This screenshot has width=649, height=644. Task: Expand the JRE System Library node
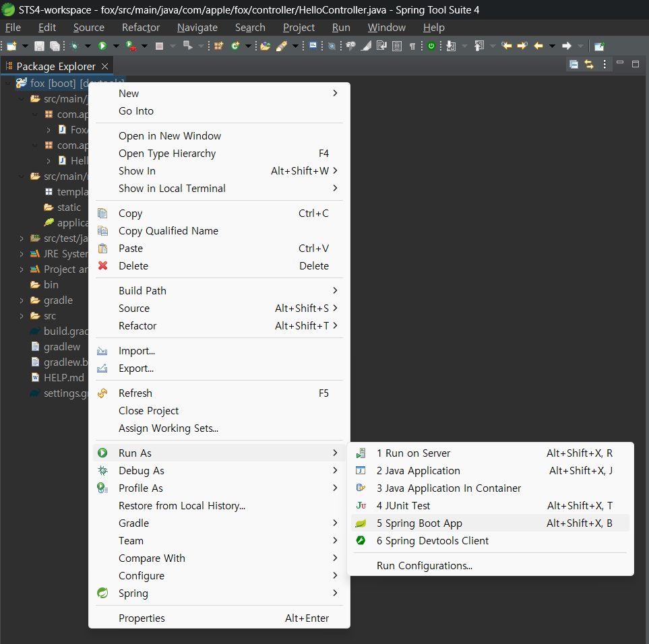22,254
